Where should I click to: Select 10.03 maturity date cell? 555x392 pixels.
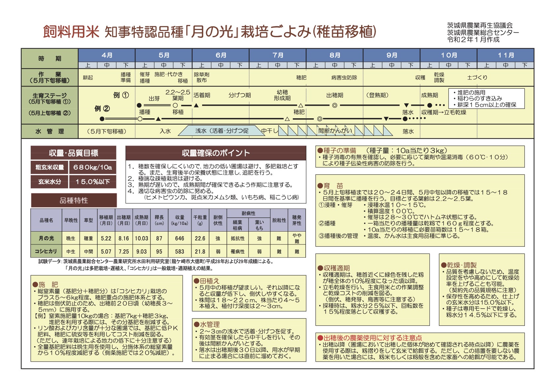pos(141,238)
